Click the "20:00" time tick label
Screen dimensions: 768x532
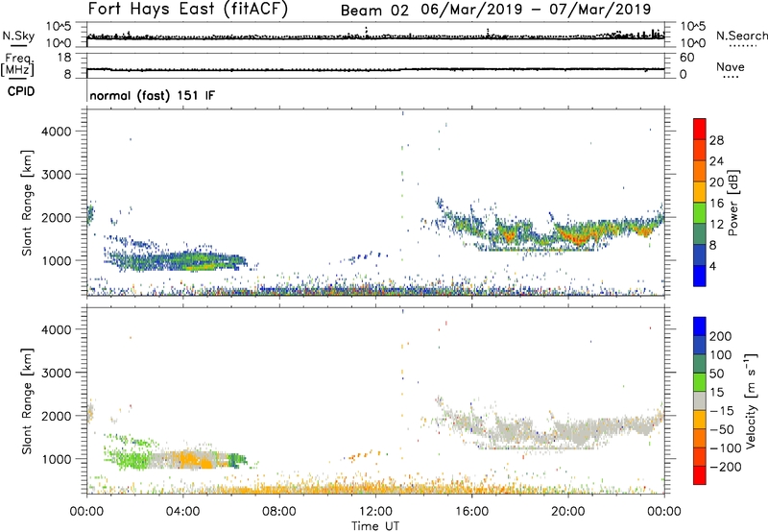pos(567,512)
